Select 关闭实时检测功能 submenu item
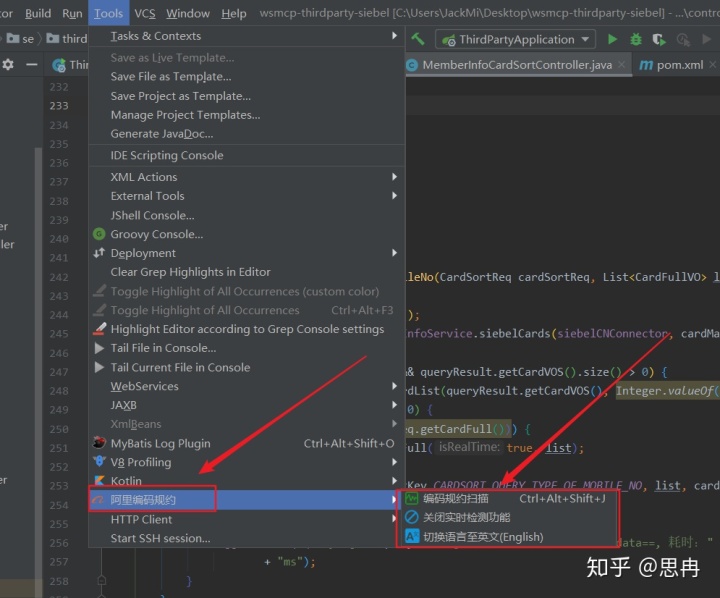720x598 pixels. pos(508,517)
